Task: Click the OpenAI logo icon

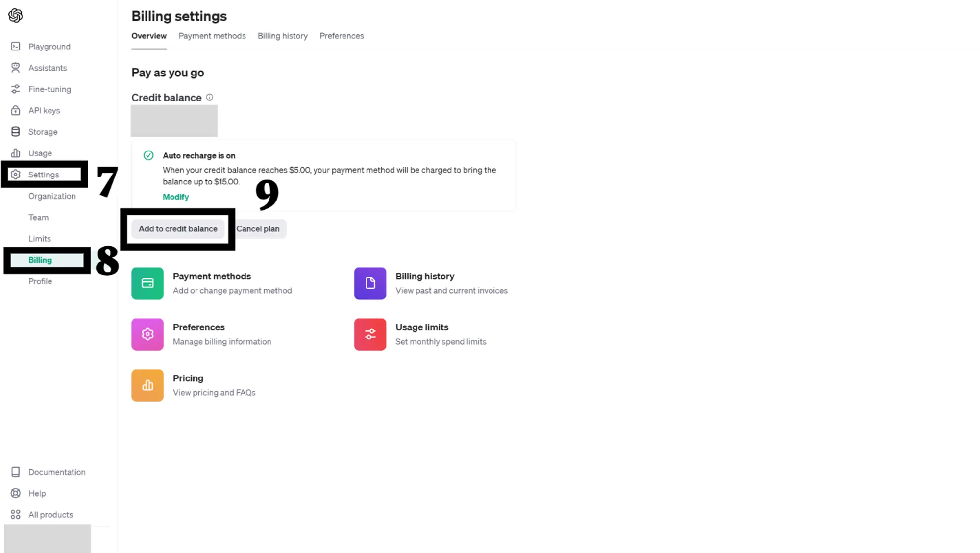Action: pyautogui.click(x=15, y=15)
